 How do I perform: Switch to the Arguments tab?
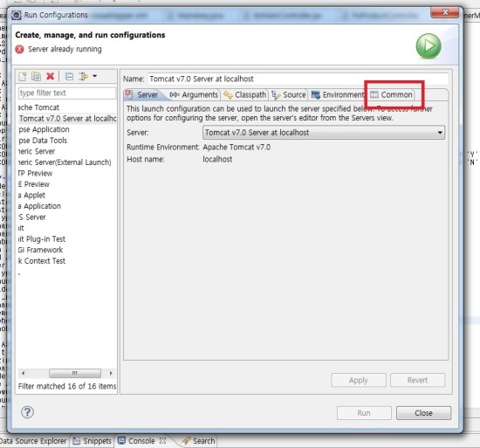[x=194, y=95]
